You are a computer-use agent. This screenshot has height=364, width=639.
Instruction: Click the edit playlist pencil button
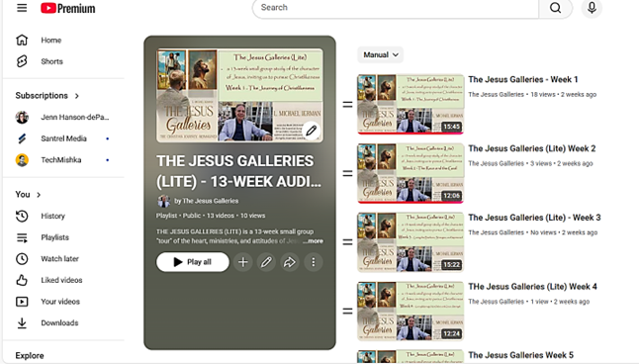point(266,262)
